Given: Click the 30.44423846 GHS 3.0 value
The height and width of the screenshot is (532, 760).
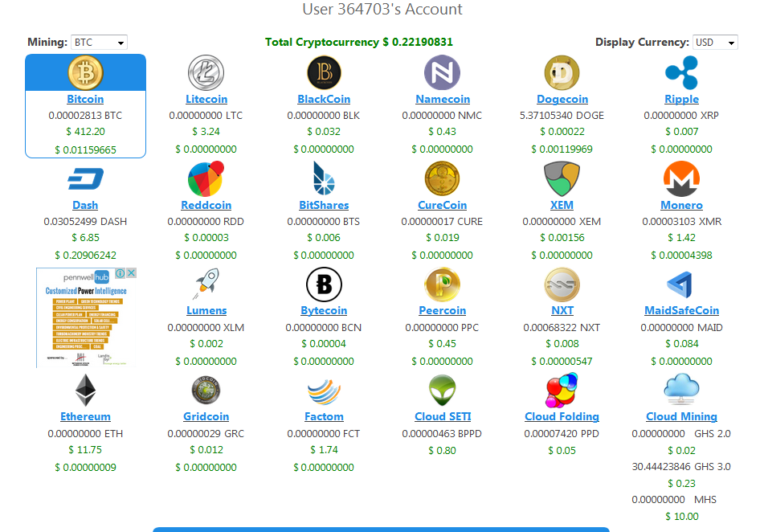Looking at the screenshot, I should pos(681,467).
